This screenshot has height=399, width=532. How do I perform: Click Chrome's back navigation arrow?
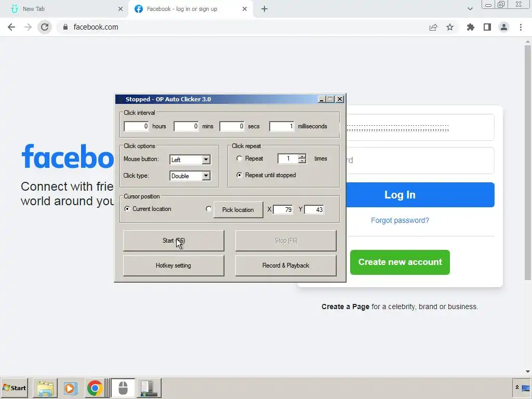(11, 27)
